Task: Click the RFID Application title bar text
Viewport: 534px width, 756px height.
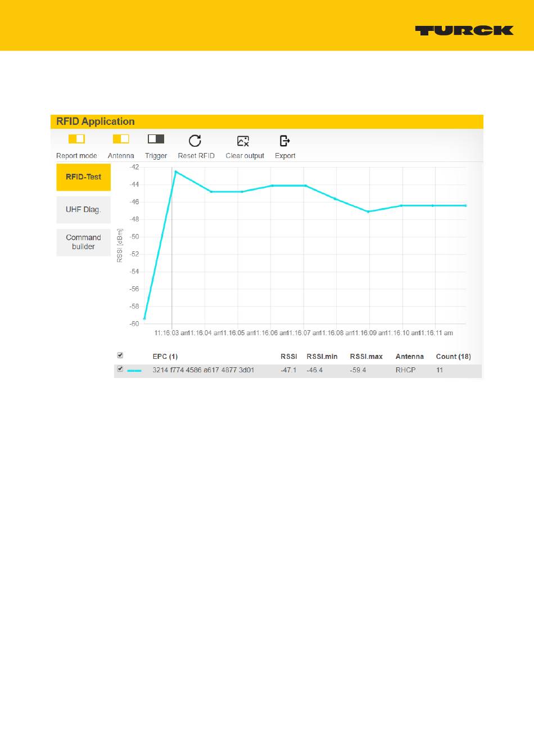Action: [x=96, y=121]
